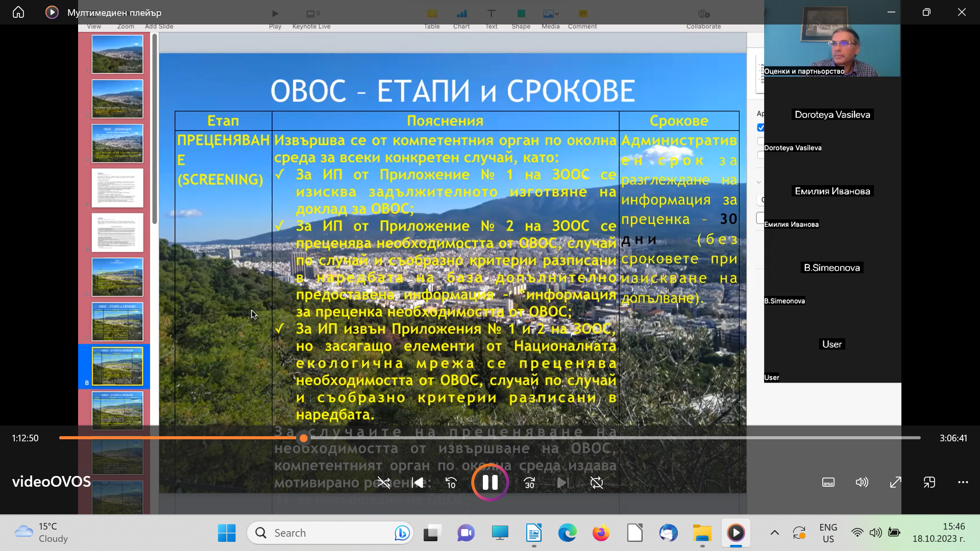Open File Explorer from taskbar
The height and width of the screenshot is (551, 980).
[702, 533]
